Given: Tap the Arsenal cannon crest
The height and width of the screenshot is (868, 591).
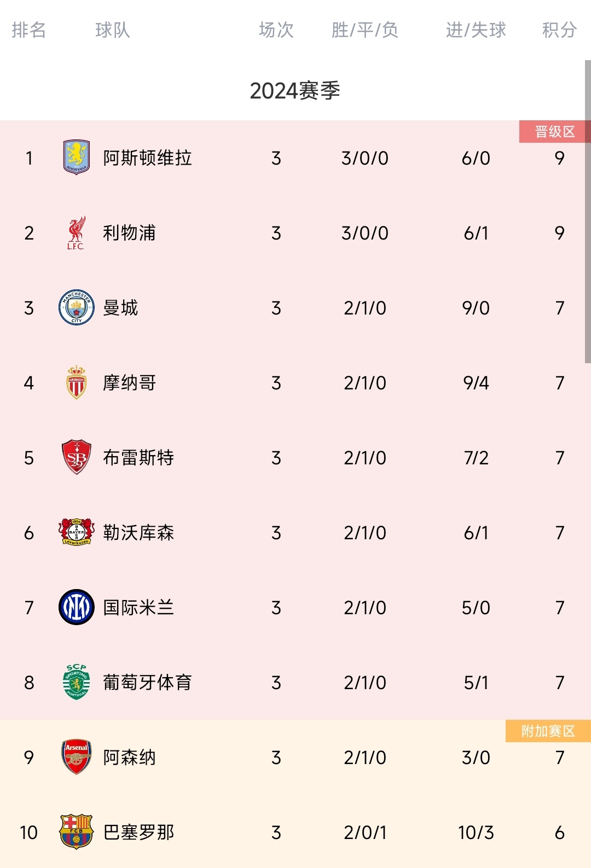Looking at the screenshot, I should click(x=77, y=757).
